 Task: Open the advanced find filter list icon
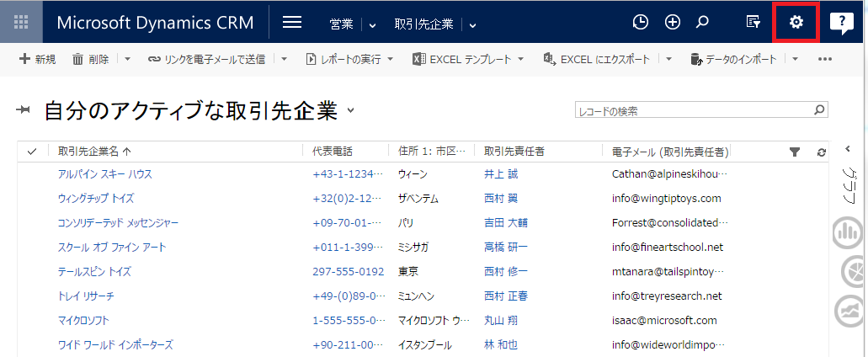coord(753,22)
